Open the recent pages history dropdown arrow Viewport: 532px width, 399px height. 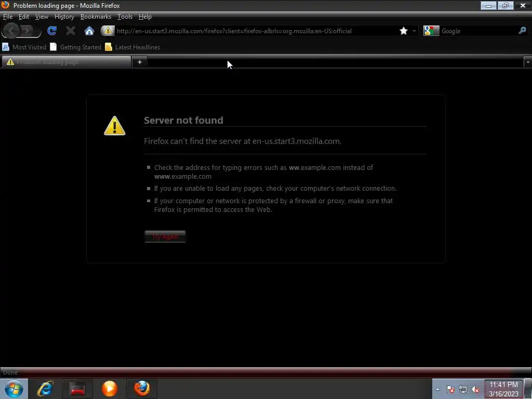tap(37, 32)
